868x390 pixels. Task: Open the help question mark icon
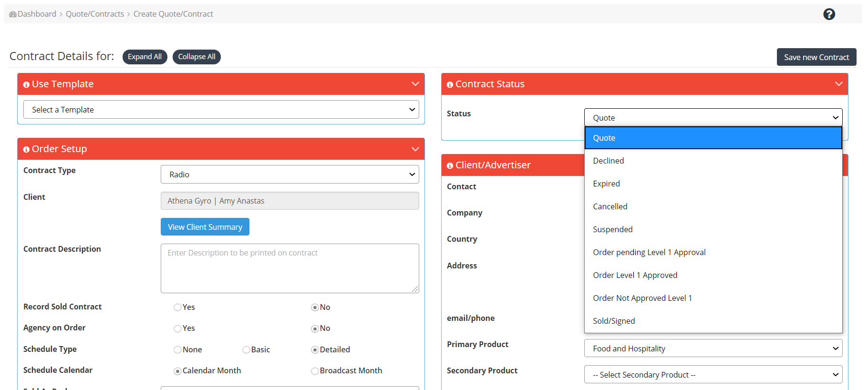click(829, 14)
